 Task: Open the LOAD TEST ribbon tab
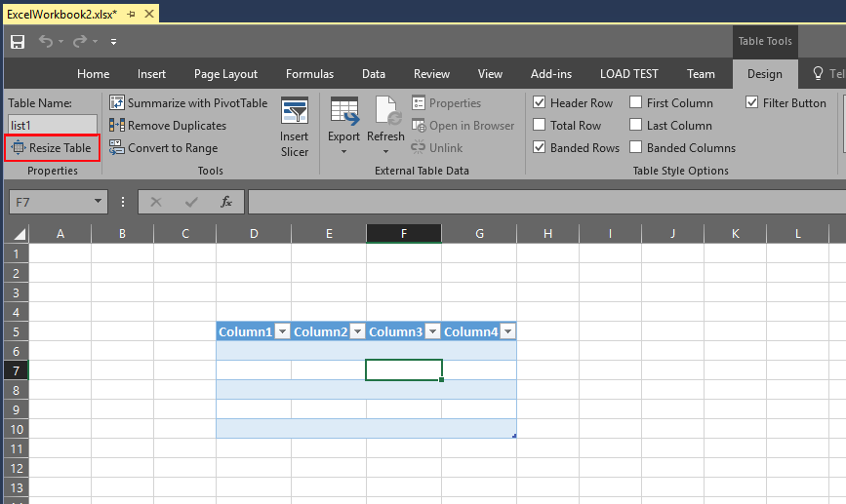point(629,74)
